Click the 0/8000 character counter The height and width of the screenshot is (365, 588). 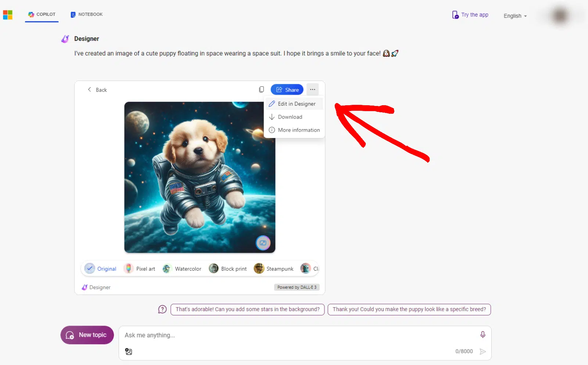(464, 351)
